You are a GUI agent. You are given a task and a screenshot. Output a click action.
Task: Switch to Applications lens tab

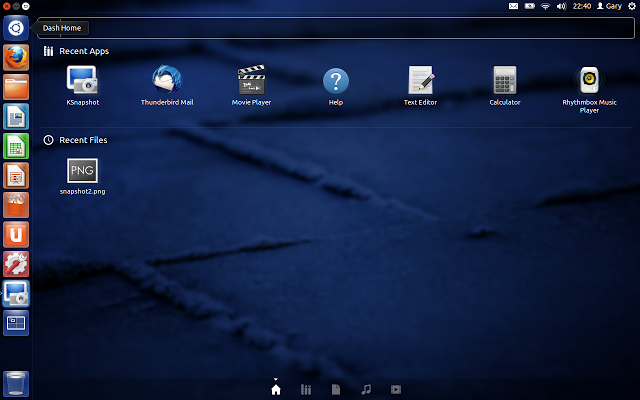point(306,390)
